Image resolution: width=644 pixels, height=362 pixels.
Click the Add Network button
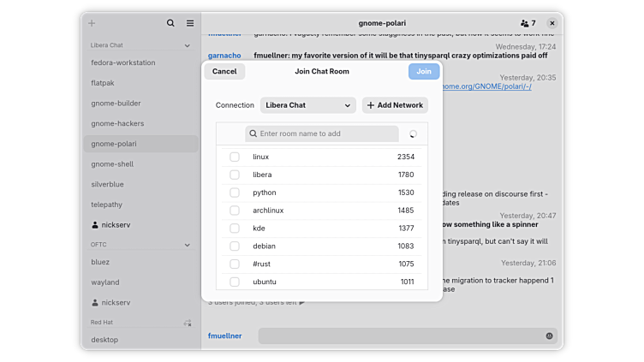[395, 105]
